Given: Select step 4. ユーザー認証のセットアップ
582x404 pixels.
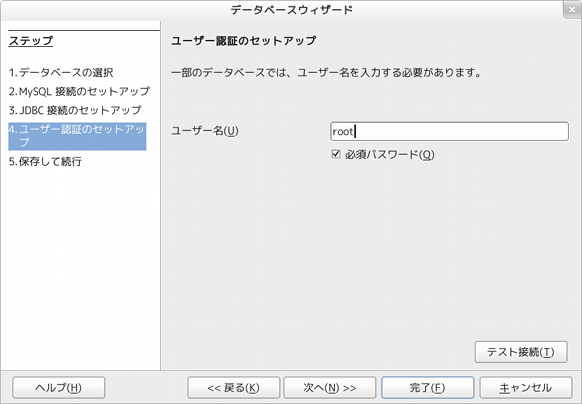Looking at the screenshot, I should coord(77,136).
